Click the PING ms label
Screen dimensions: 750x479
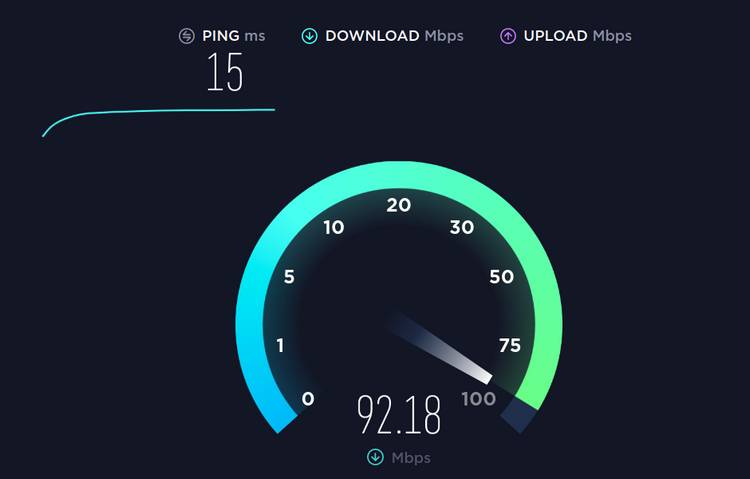point(233,36)
